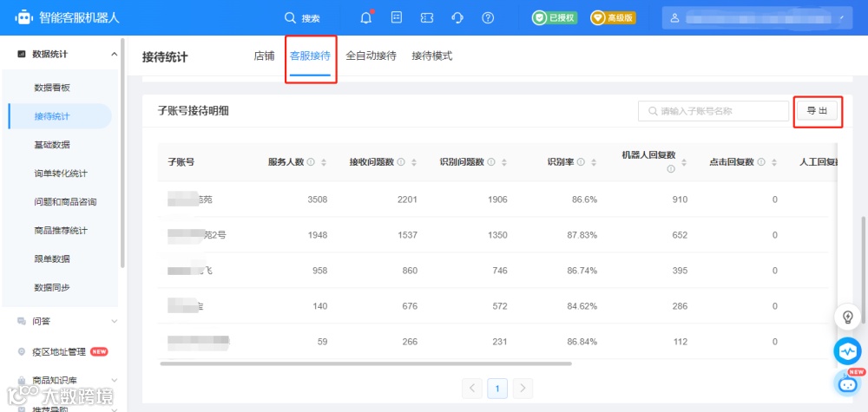Screen dimensions: 868x412
Task: Go to previous page arrow
Action: tap(471, 389)
